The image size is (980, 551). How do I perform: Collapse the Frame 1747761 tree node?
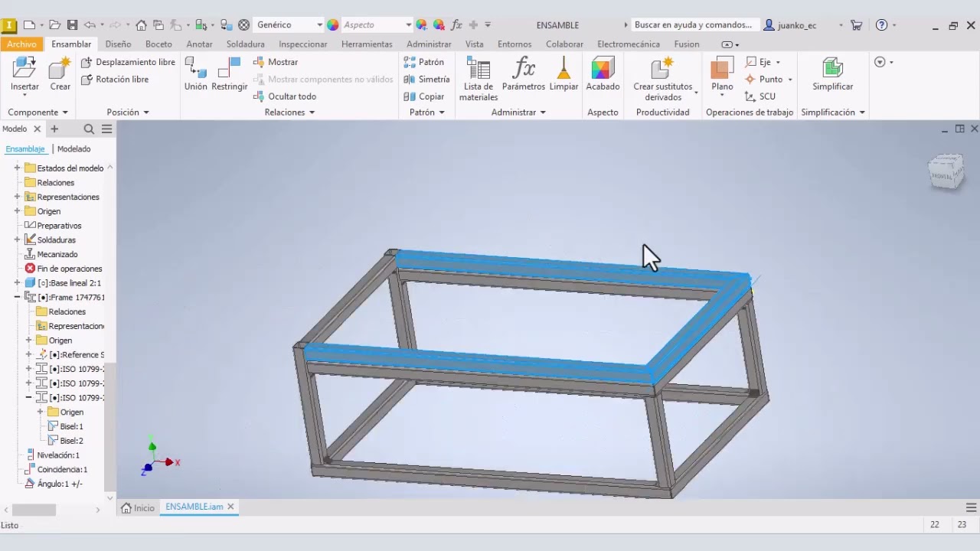coord(17,297)
